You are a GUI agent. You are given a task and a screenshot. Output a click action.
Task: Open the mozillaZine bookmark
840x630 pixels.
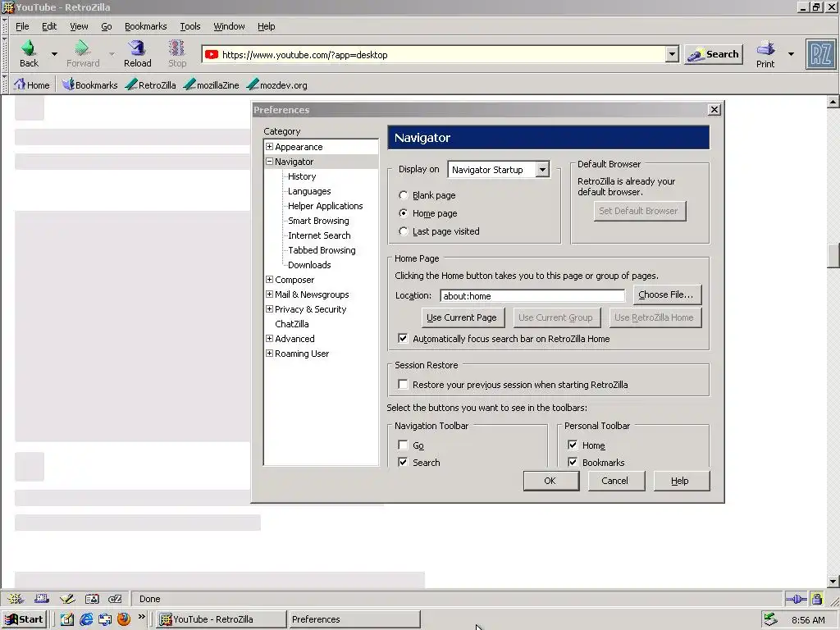[211, 84]
